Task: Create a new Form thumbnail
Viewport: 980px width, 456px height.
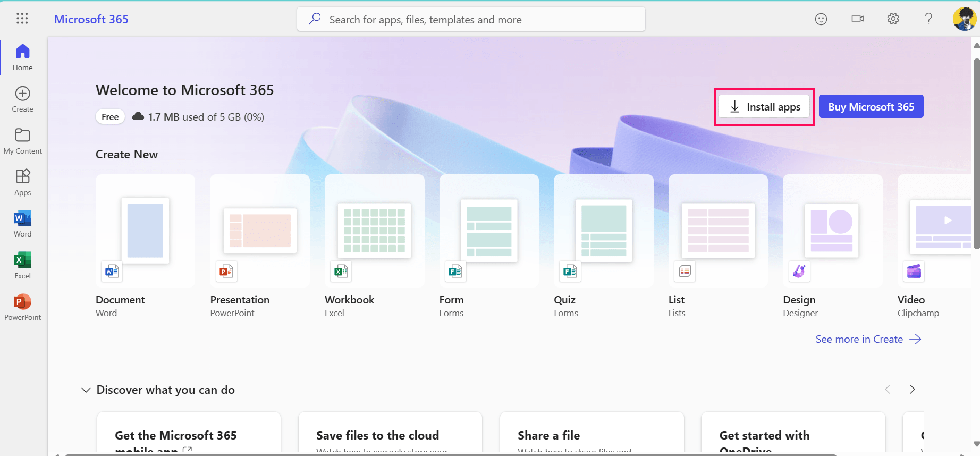Action: coord(489,231)
